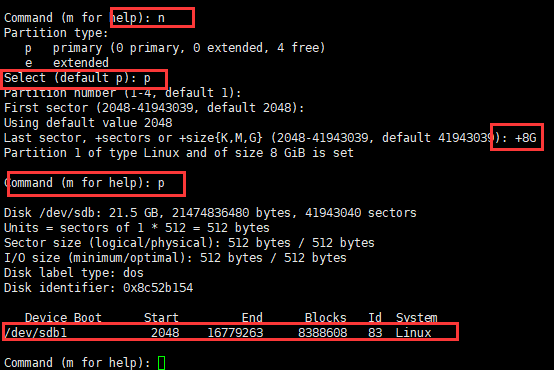Click the 'Command (m for help): n' line
554x370 pixels.
(x=84, y=18)
